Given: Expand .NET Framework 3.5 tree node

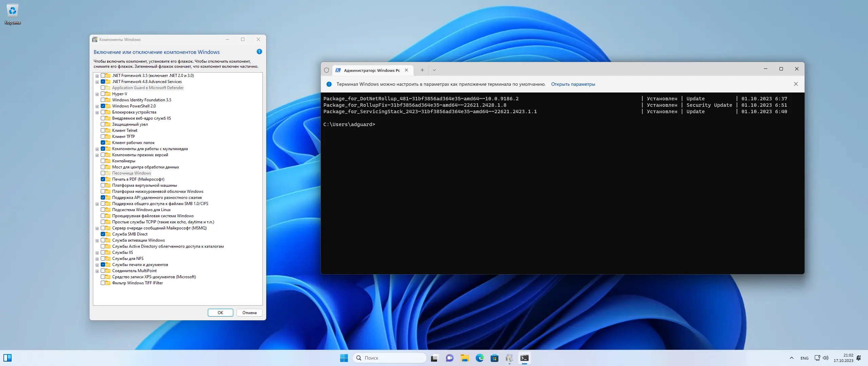Looking at the screenshot, I should pyautogui.click(x=97, y=76).
